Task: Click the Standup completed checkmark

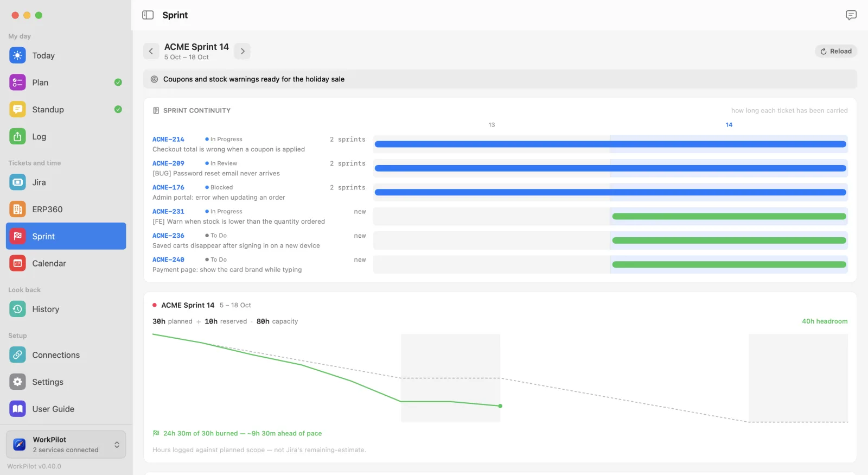Action: coord(118,110)
